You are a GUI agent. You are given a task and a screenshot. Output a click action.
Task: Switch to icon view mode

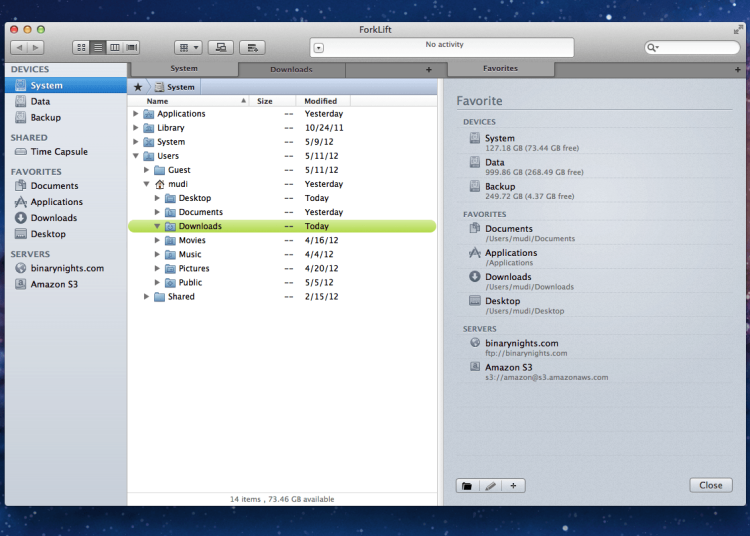81,47
